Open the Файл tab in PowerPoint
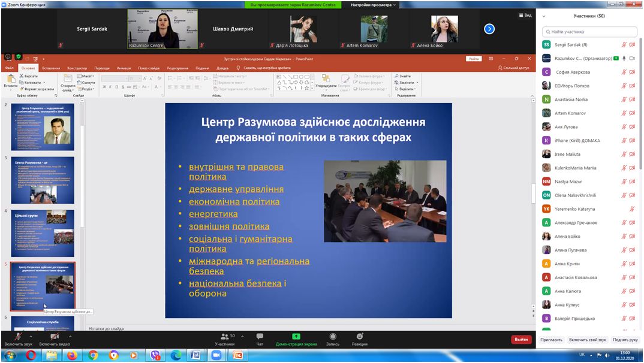 pyautogui.click(x=10, y=68)
